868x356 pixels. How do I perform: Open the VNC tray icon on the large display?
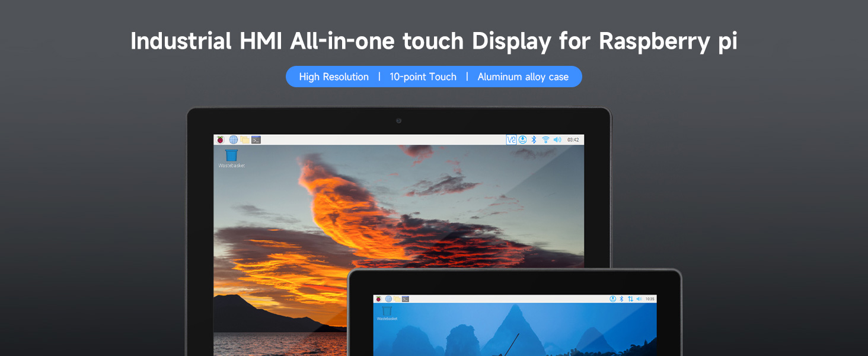511,139
